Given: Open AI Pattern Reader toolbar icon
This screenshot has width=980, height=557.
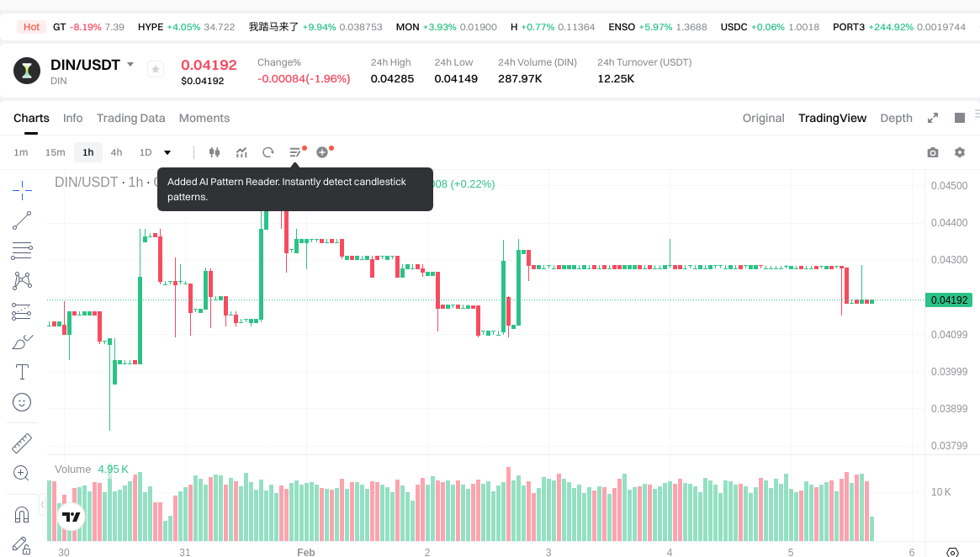Looking at the screenshot, I should click(295, 152).
